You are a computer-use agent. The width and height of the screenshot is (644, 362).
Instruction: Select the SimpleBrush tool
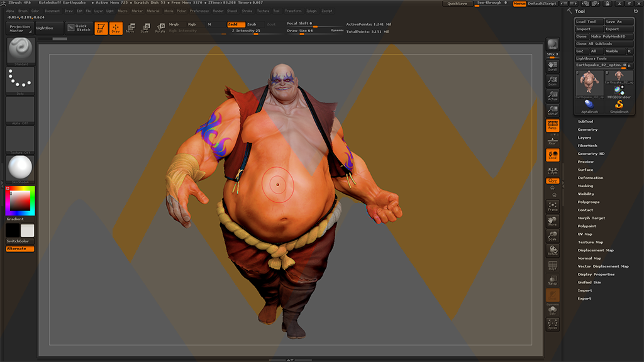(619, 106)
